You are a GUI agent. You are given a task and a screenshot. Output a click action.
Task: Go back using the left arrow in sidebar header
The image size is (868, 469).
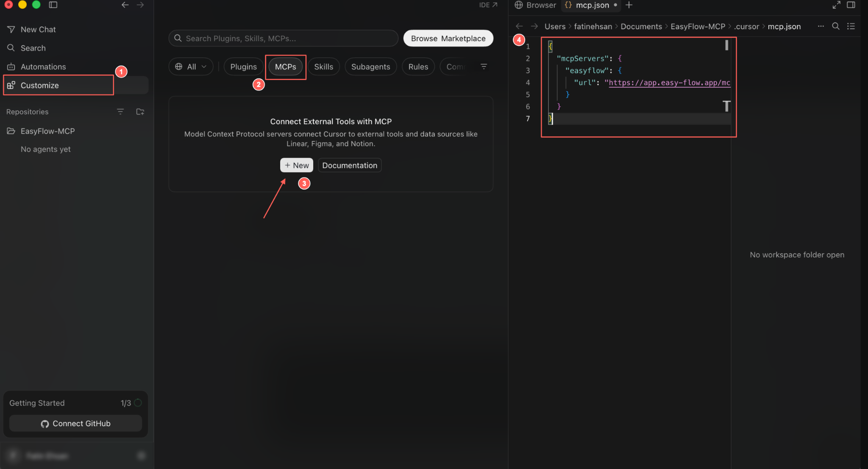pos(125,5)
